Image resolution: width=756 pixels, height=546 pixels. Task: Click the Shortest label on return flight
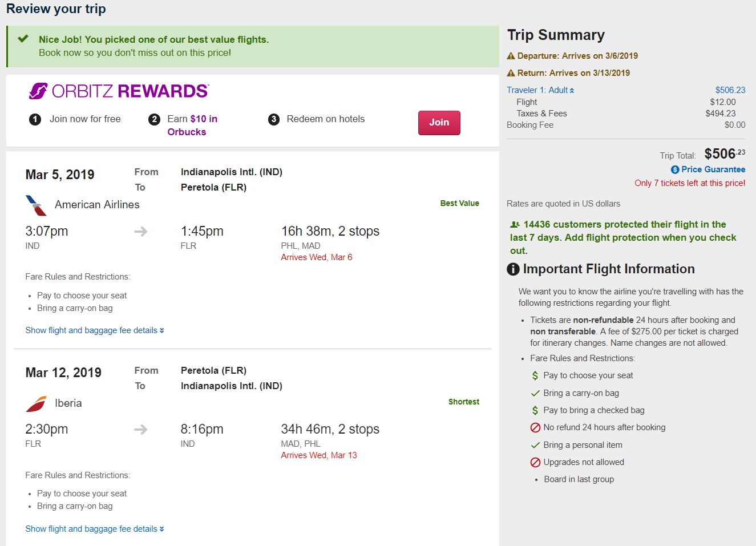pyautogui.click(x=463, y=402)
